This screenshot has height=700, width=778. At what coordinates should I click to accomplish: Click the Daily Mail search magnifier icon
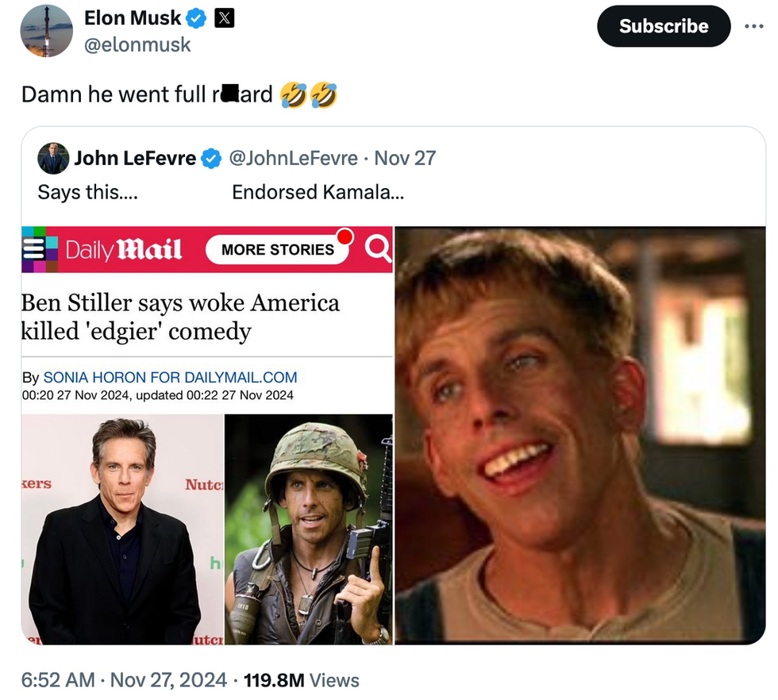[x=378, y=250]
